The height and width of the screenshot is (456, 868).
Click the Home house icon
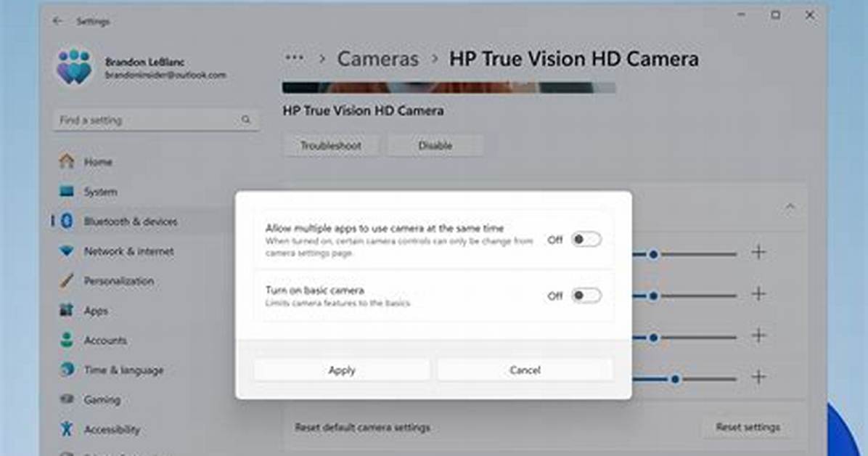pos(67,161)
